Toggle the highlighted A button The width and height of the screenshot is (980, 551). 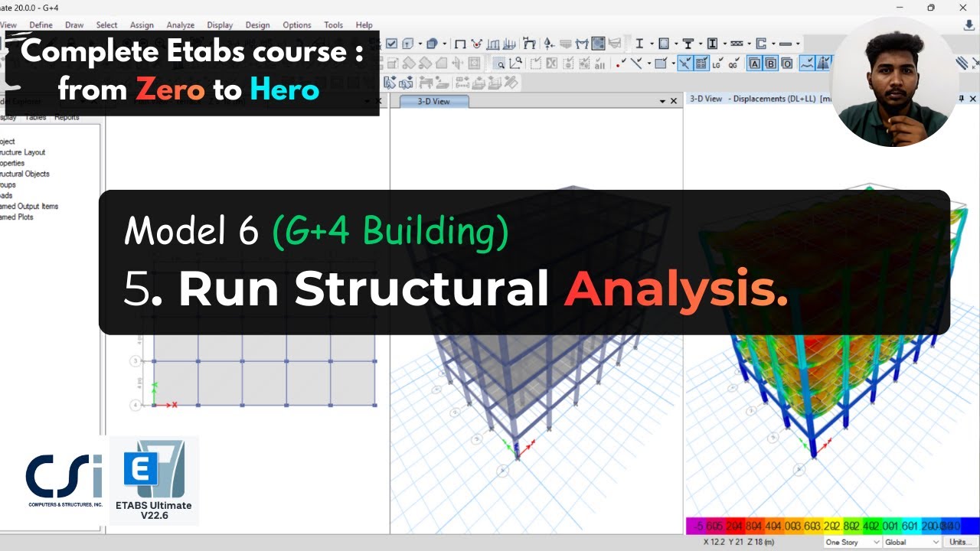[754, 64]
